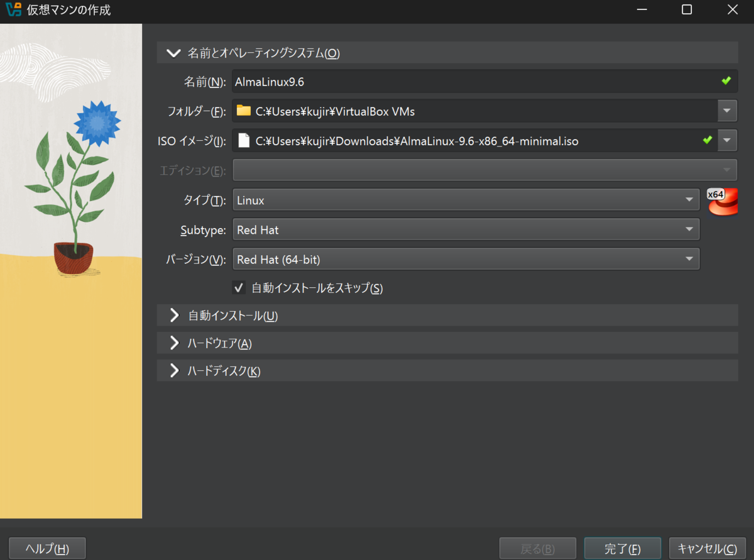Expand the ハードディスク section

[x=174, y=371]
